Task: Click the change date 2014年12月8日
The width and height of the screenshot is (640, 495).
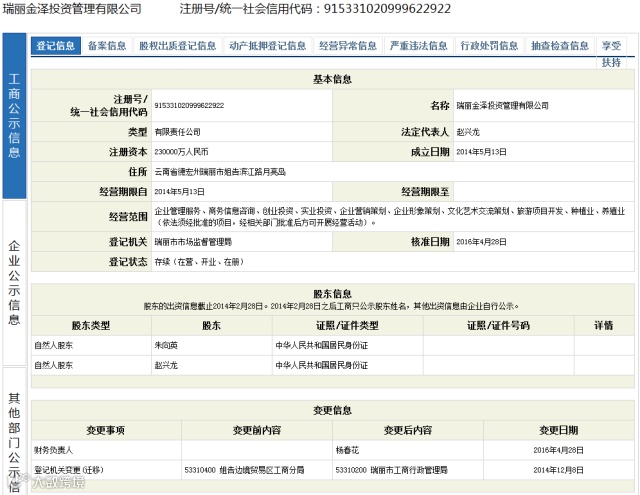Action: click(x=558, y=470)
